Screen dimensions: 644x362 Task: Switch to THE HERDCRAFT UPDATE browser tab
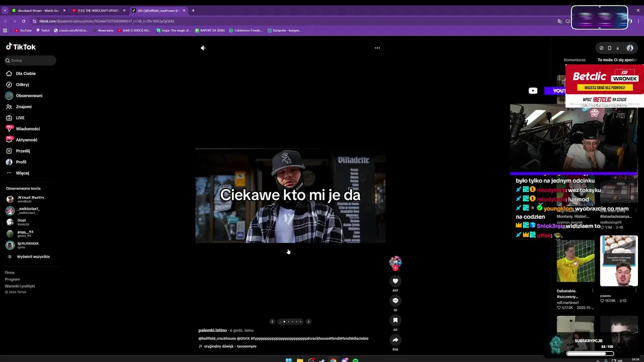pos(98,10)
